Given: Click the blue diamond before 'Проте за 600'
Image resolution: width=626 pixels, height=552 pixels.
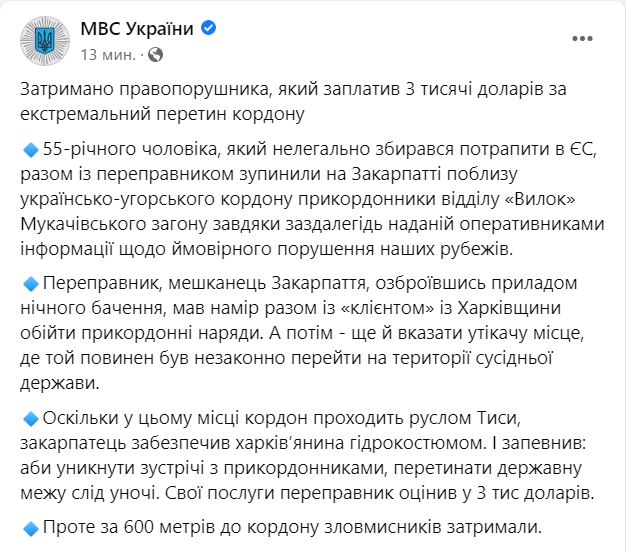Looking at the screenshot, I should pos(30,527).
